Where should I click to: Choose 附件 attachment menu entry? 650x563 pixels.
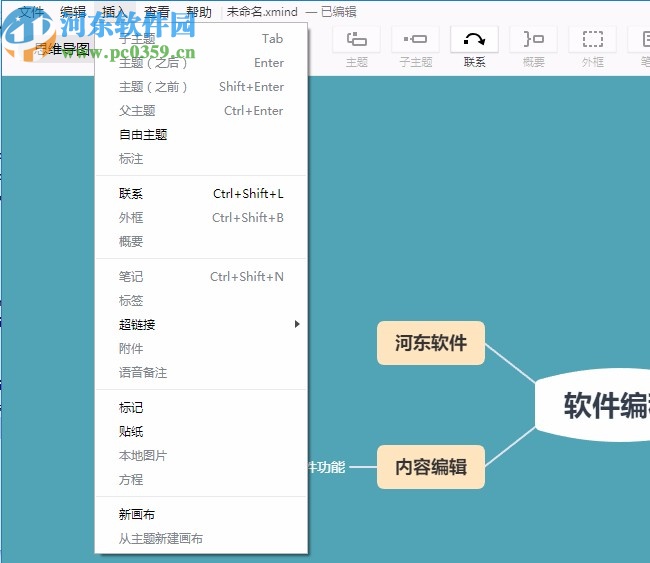pos(201,349)
